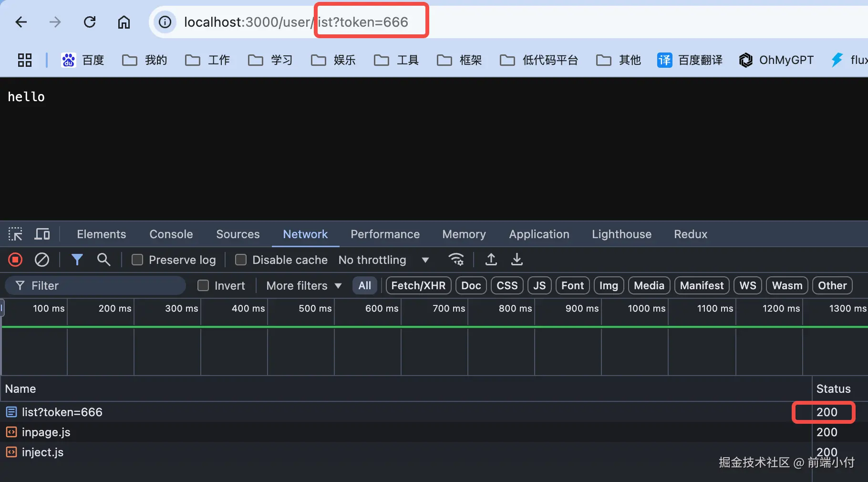Filter requests by Media
Image resolution: width=868 pixels, height=482 pixels.
[649, 285]
